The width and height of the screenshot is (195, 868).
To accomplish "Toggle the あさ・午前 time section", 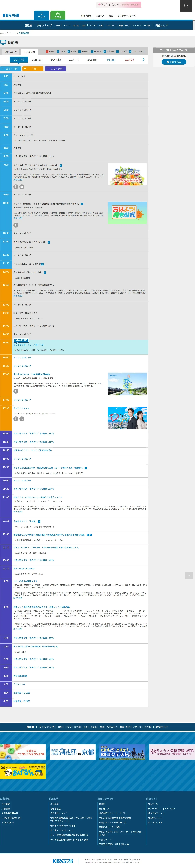I will coord(11,69).
